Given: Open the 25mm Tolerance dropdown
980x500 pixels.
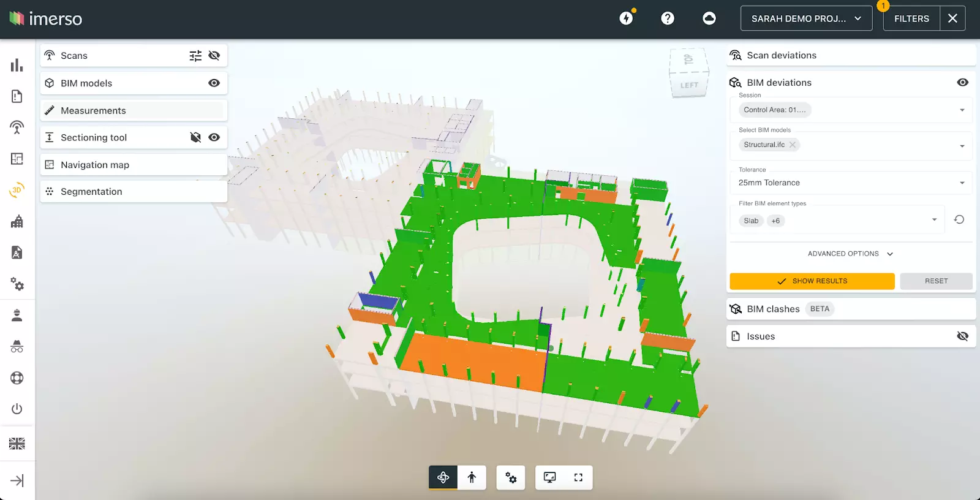Looking at the screenshot, I should (x=851, y=183).
